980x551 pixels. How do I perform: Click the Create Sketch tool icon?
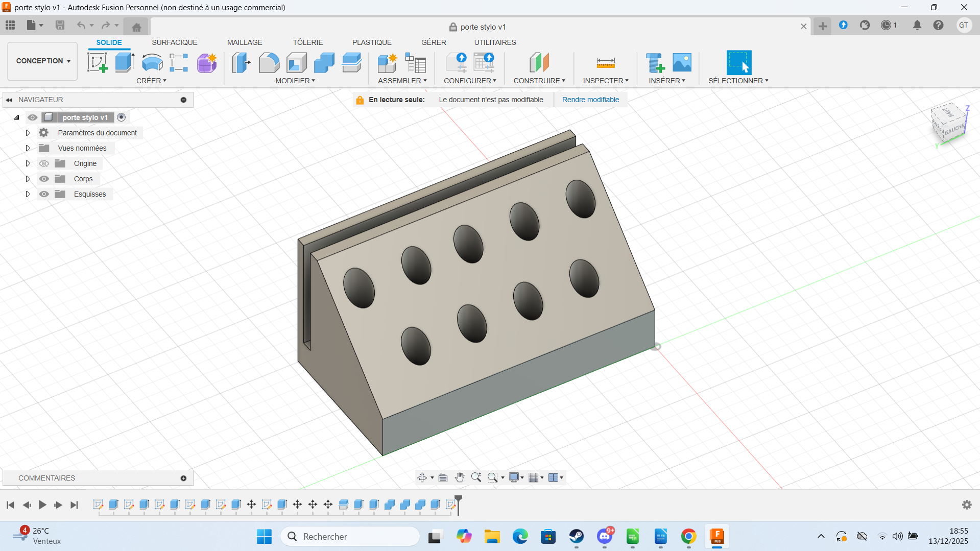click(x=97, y=63)
